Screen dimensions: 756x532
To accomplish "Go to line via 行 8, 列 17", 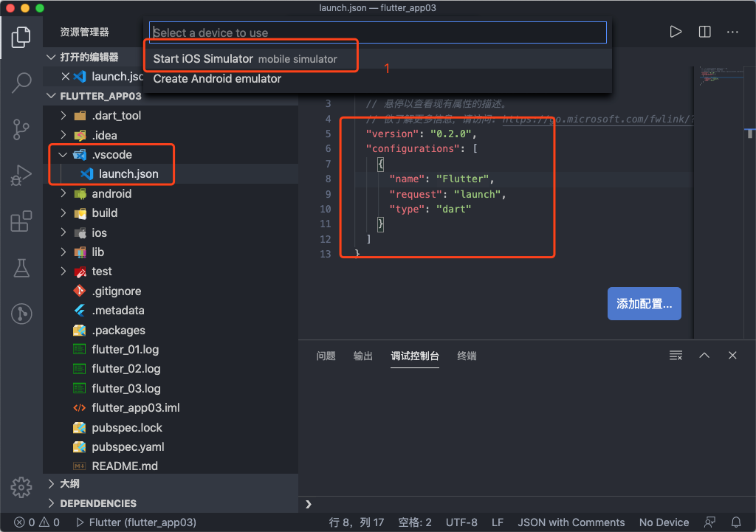I will coord(357,522).
